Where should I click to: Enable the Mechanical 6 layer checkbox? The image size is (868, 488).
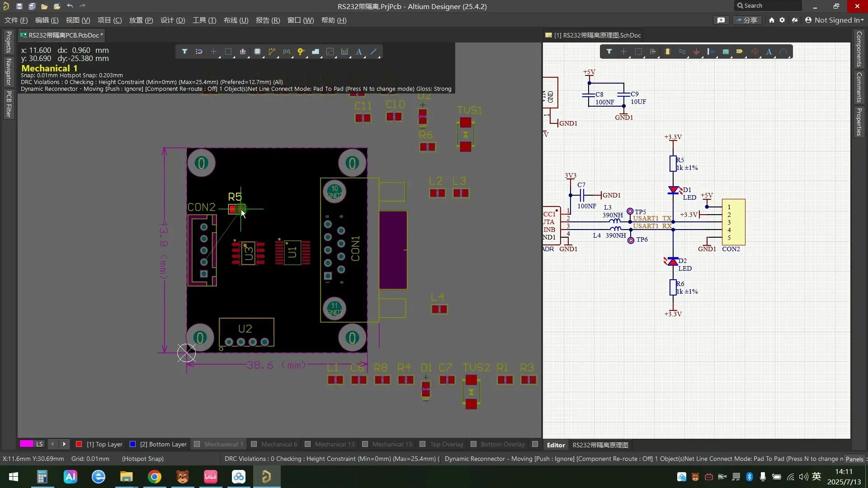[x=254, y=444]
